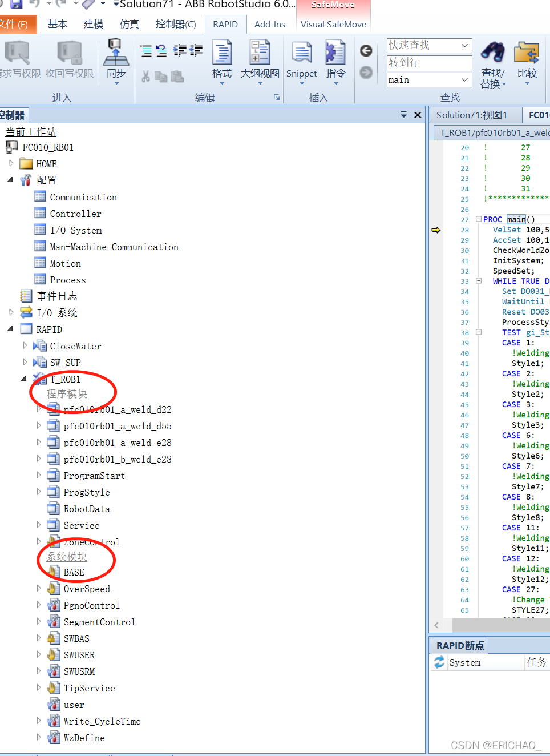The height and width of the screenshot is (756, 550).
Task: Expand the CloseWater task node
Action: [x=25, y=345]
